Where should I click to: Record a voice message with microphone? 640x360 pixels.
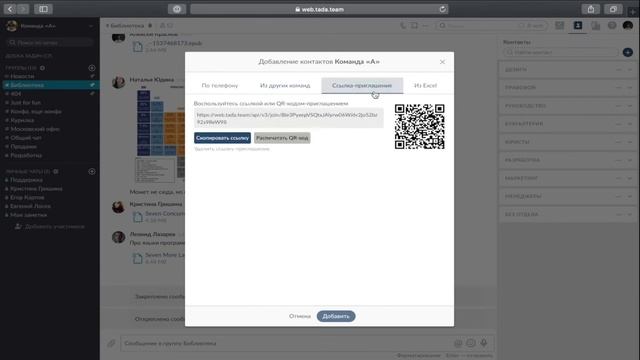pos(484,343)
